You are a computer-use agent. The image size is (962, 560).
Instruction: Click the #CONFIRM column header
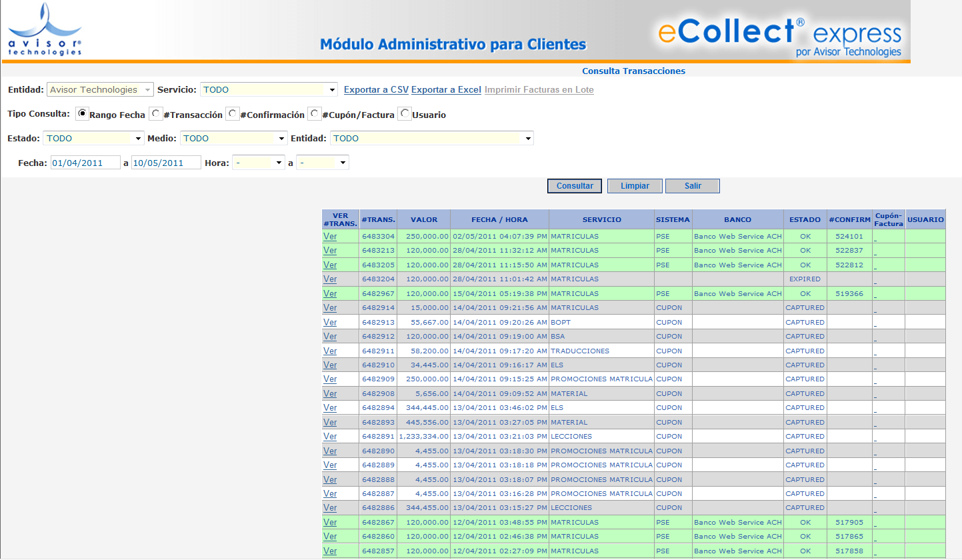(x=849, y=219)
